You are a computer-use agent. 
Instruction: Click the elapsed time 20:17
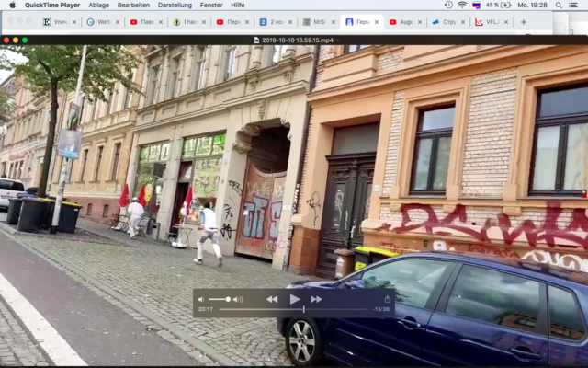[206, 309]
